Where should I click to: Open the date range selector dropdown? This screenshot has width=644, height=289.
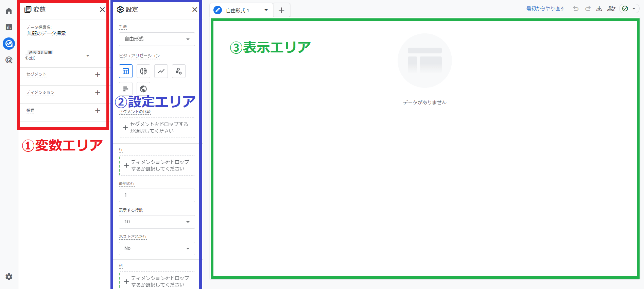point(87,56)
